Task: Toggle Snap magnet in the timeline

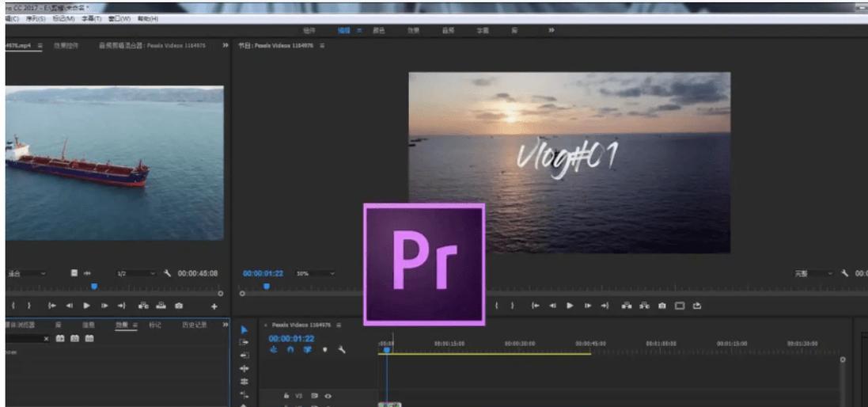Action: (x=290, y=350)
